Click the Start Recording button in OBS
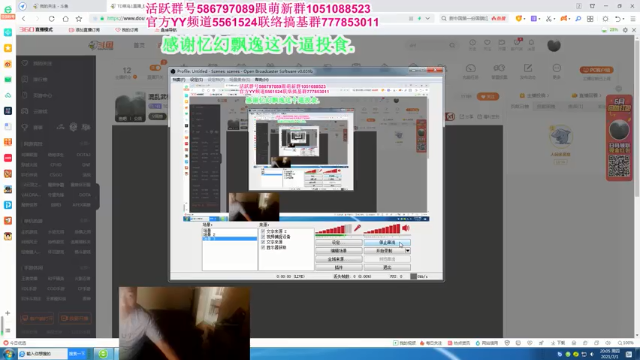 (384, 251)
